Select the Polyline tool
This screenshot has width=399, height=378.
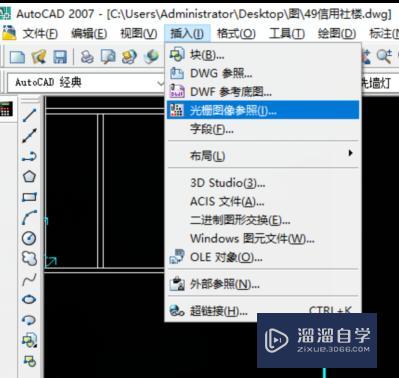29,156
